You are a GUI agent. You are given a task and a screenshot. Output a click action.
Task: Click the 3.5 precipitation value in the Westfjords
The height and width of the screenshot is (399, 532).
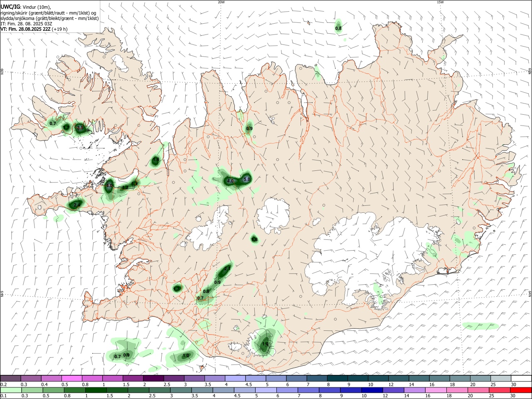(81, 127)
